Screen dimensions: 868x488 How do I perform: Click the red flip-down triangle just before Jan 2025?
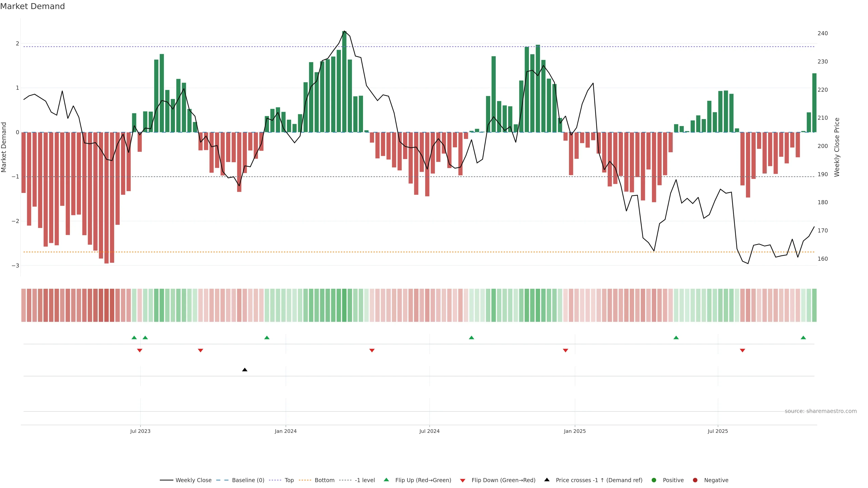pyautogui.click(x=565, y=351)
